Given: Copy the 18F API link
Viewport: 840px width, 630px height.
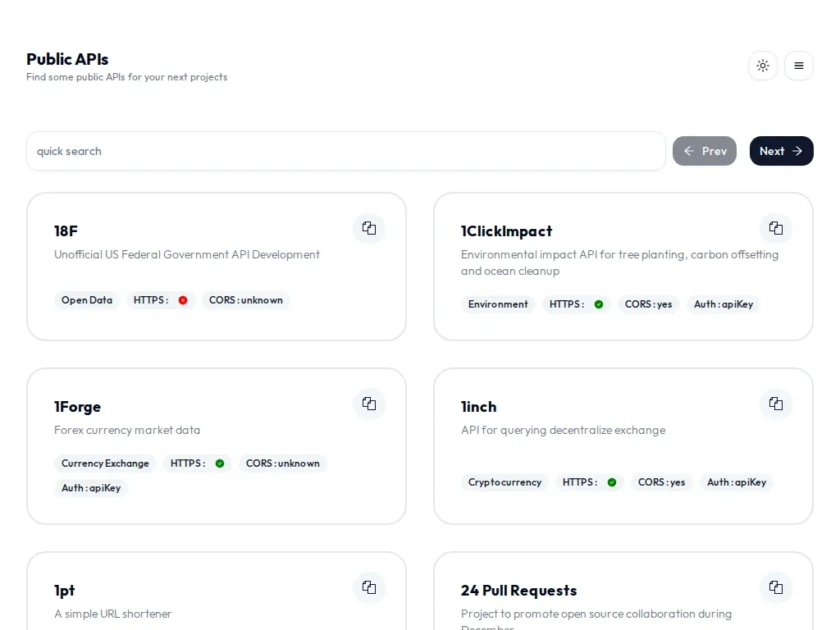Looking at the screenshot, I should coord(369,228).
